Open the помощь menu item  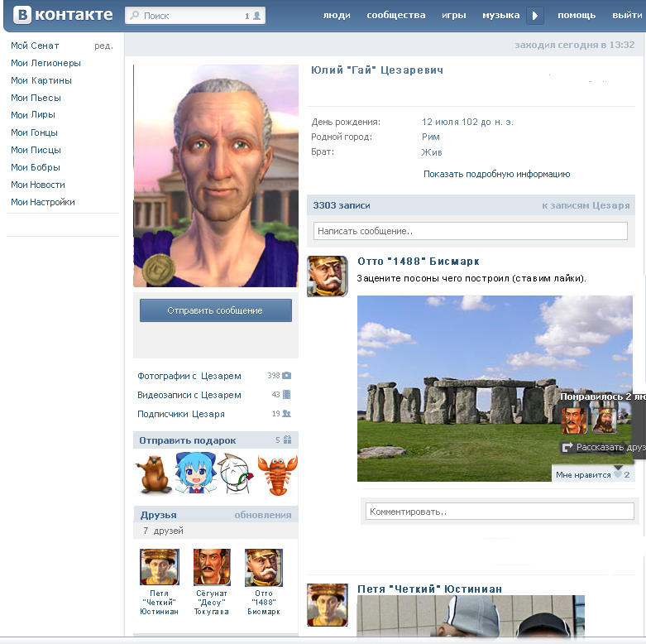(x=577, y=15)
